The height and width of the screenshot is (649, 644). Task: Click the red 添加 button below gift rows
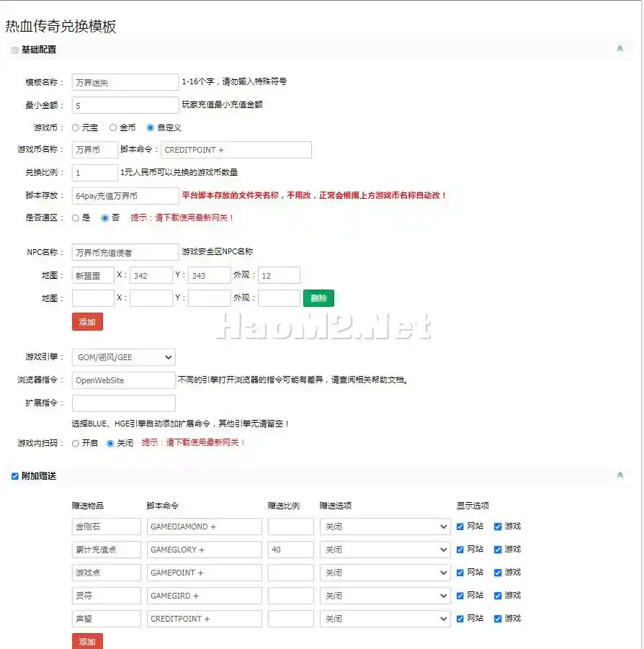[x=87, y=641]
